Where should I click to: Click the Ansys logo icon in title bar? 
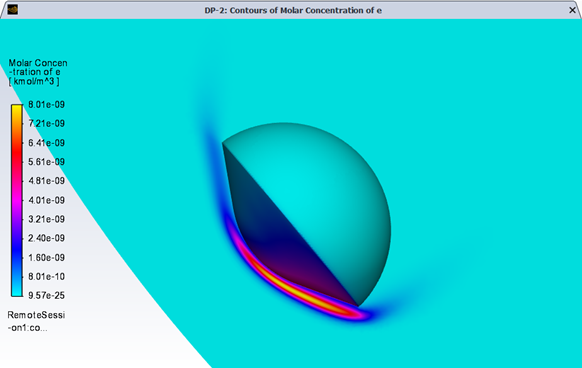point(13,9)
